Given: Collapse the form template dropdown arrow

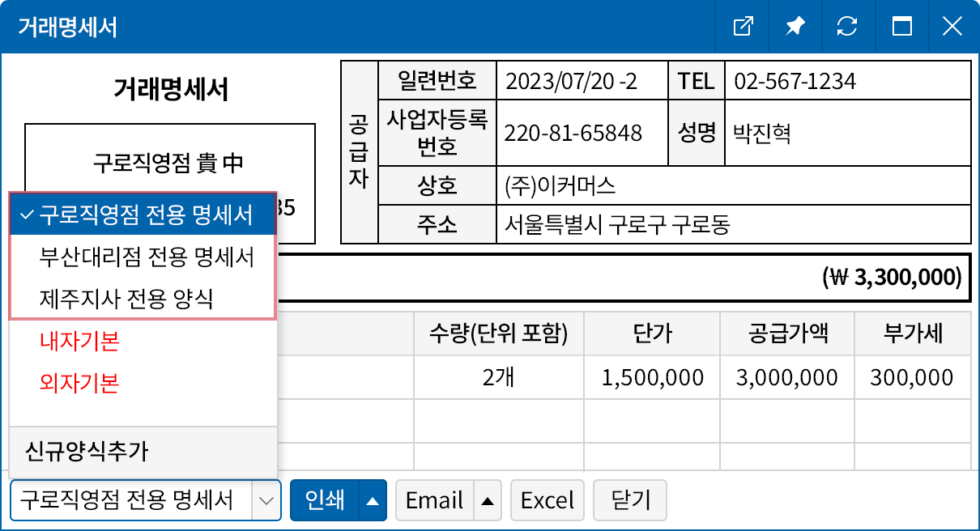Looking at the screenshot, I should coord(266,500).
